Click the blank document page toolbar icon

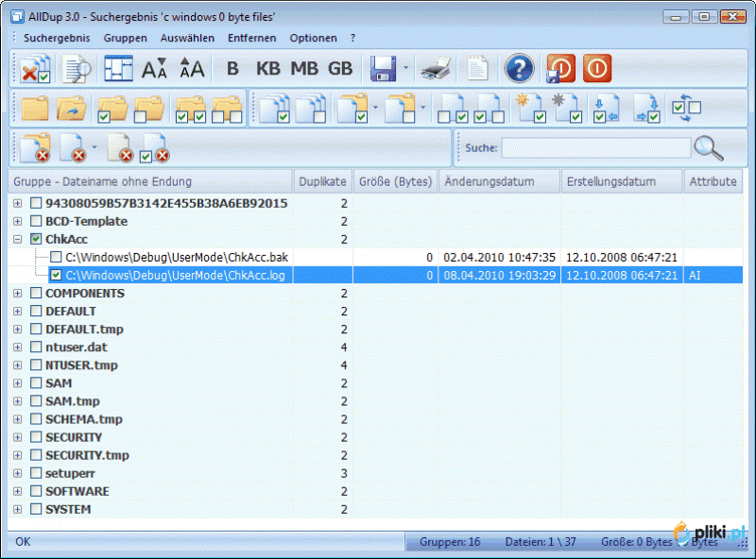[x=477, y=68]
